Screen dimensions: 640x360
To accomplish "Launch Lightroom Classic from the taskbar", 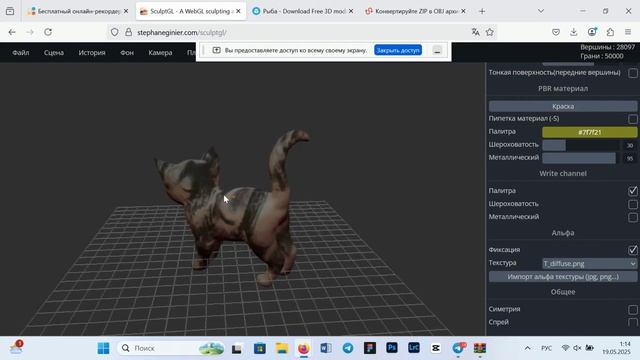I will [413, 348].
